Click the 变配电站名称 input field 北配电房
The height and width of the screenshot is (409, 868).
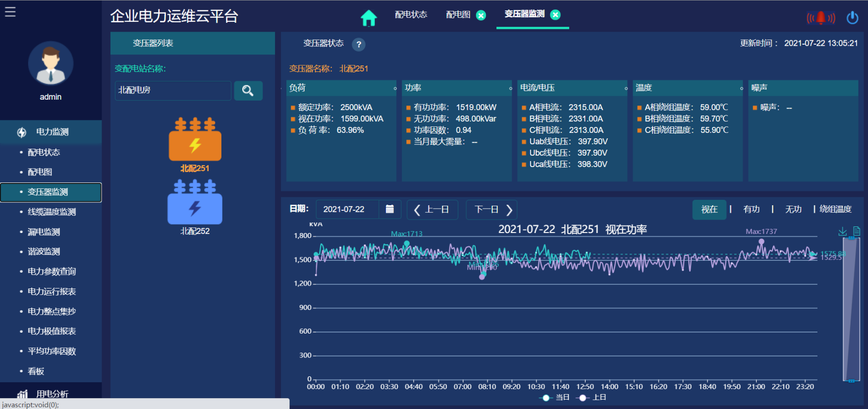pos(173,91)
